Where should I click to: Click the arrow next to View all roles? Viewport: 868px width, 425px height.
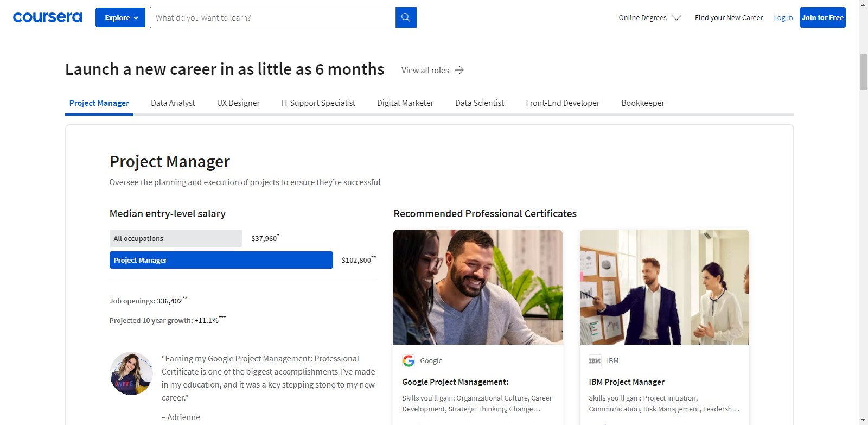459,70
